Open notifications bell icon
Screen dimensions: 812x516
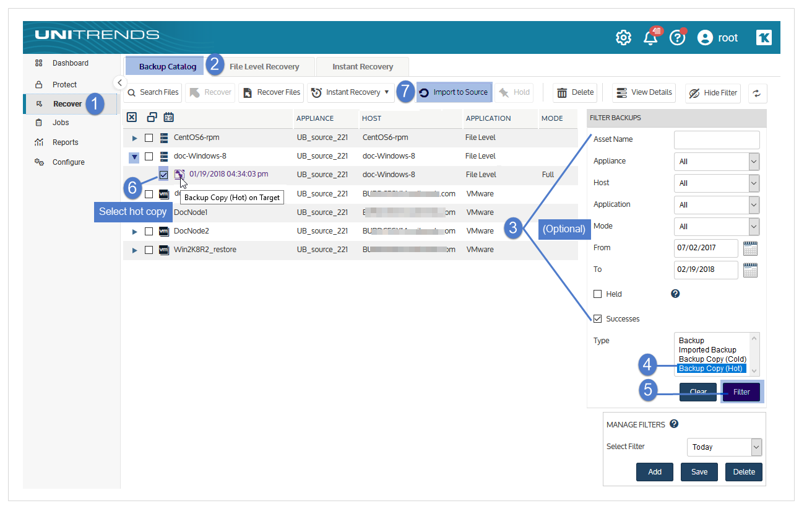tap(650, 38)
